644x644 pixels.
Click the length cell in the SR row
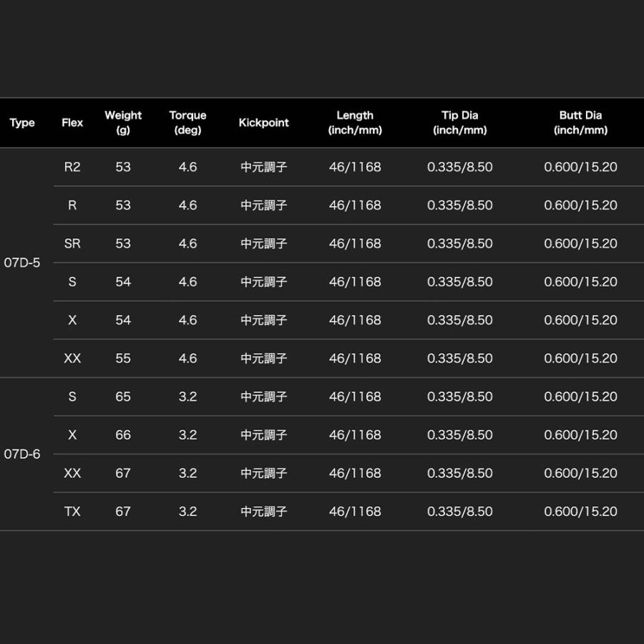355,243
